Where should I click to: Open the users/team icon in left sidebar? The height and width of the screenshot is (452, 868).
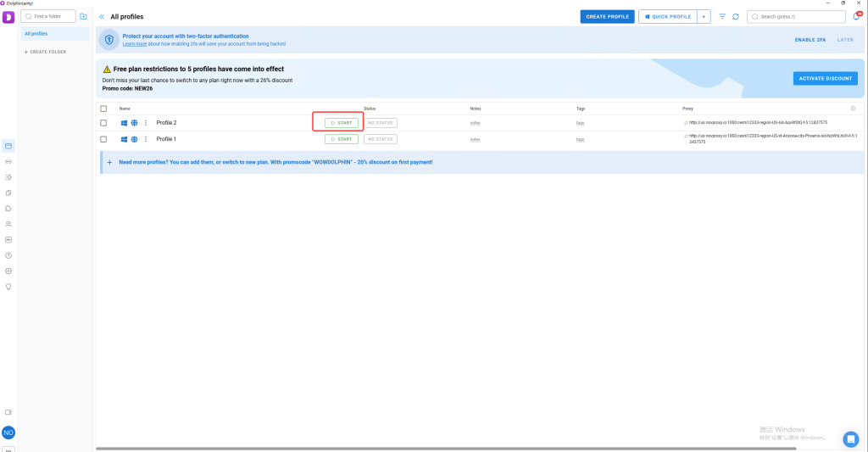[x=8, y=224]
